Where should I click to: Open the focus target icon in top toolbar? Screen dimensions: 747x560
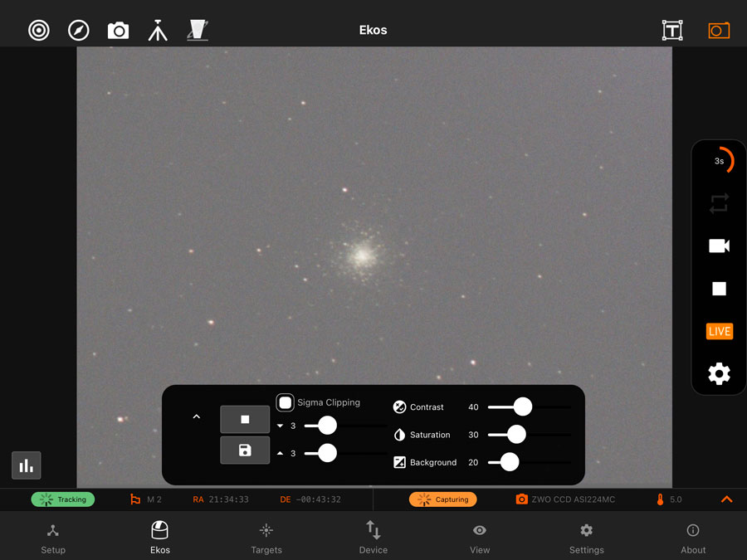[x=38, y=31]
